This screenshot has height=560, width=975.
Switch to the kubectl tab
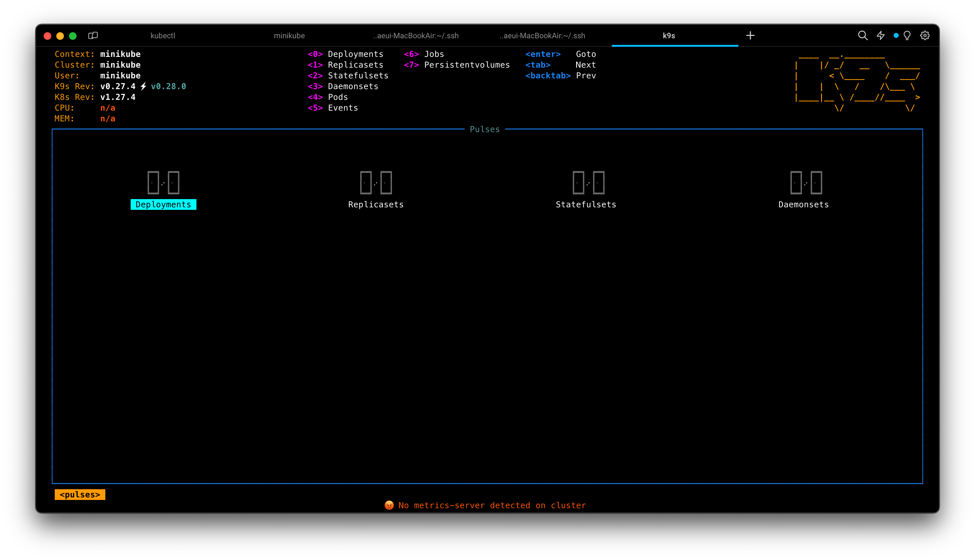coord(162,36)
